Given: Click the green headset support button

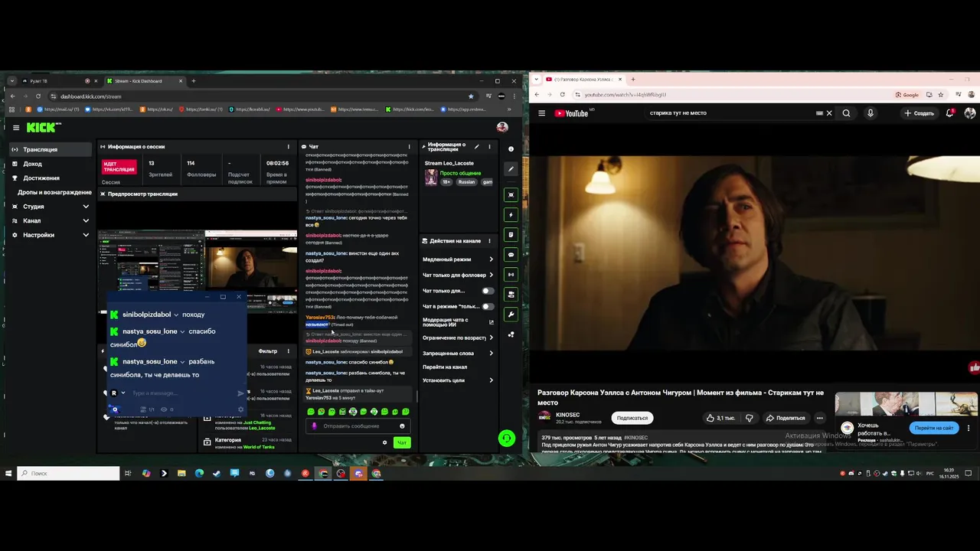Looking at the screenshot, I should [x=506, y=438].
